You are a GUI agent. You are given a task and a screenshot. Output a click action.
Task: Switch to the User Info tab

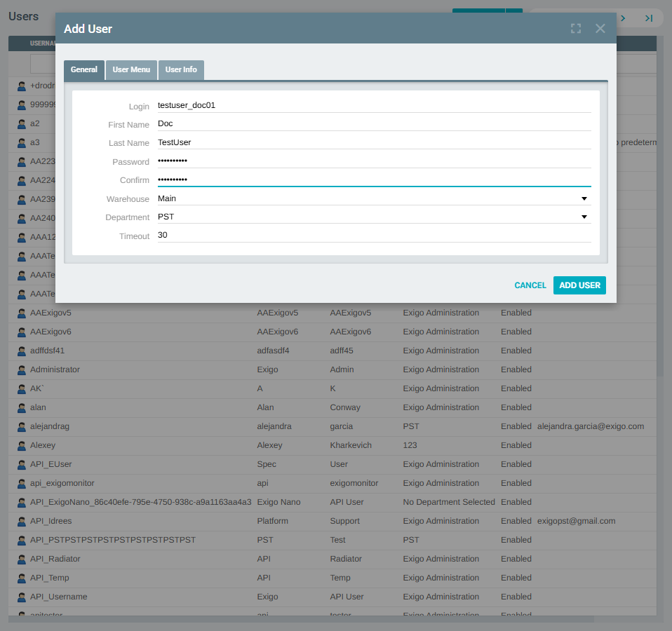[x=181, y=69]
